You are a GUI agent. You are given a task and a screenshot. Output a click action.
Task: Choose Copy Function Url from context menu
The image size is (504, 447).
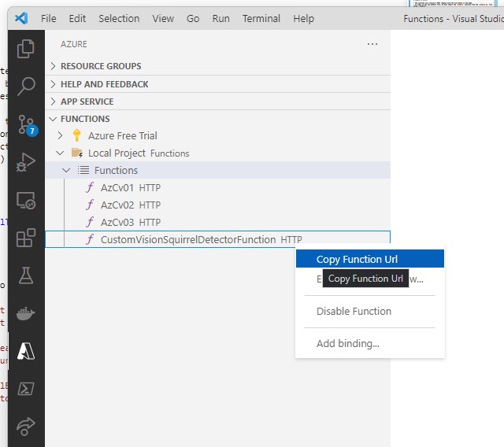pos(370,259)
